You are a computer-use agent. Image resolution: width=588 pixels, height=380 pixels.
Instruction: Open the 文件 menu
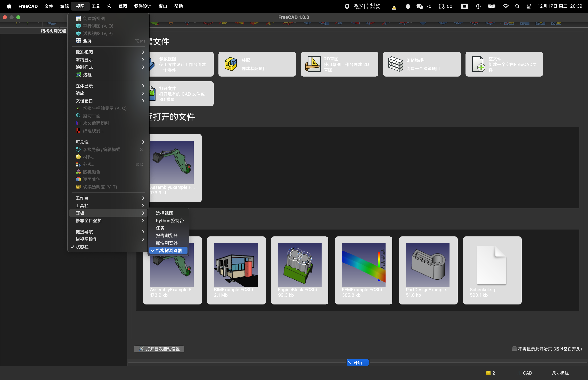pyautogui.click(x=49, y=6)
